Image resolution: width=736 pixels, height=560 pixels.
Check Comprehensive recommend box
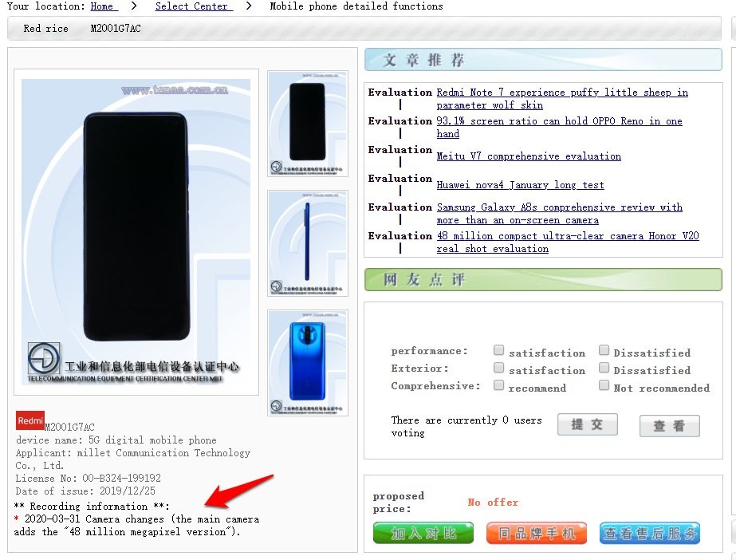pos(498,385)
